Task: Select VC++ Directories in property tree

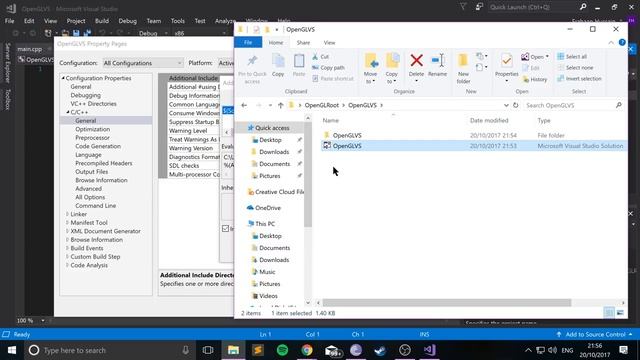Action: click(93, 104)
